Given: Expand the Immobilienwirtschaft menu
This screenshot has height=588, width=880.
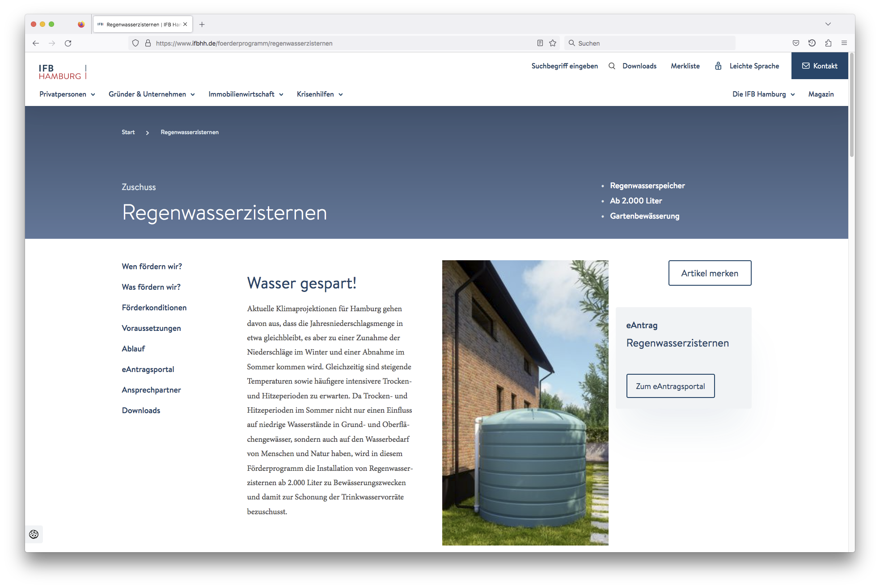Looking at the screenshot, I should pos(246,94).
